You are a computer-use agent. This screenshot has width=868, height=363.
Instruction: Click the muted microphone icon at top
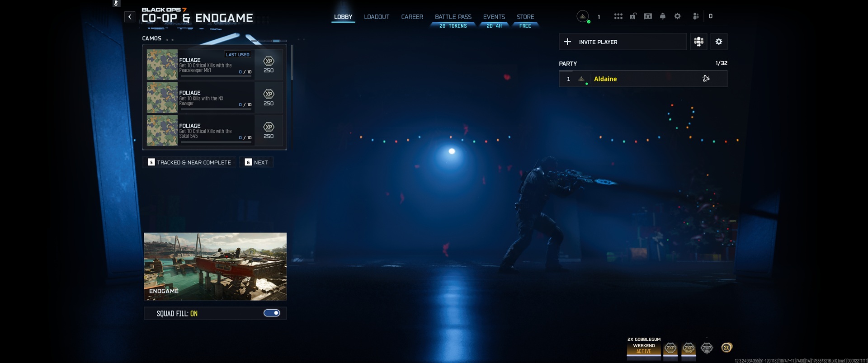pyautogui.click(x=116, y=3)
